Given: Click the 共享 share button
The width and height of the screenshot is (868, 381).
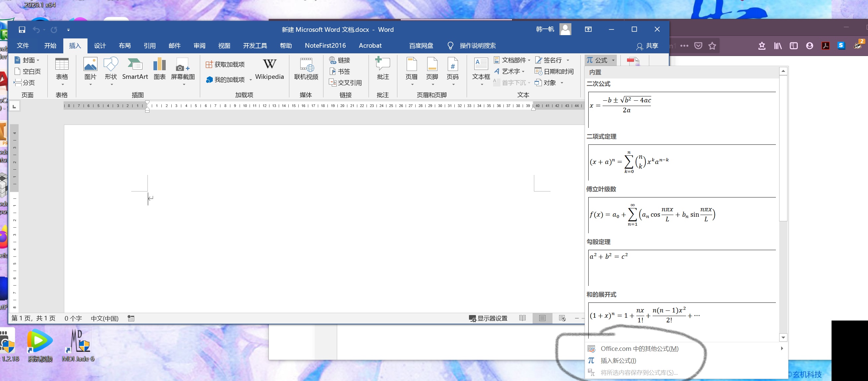Looking at the screenshot, I should click(x=647, y=46).
